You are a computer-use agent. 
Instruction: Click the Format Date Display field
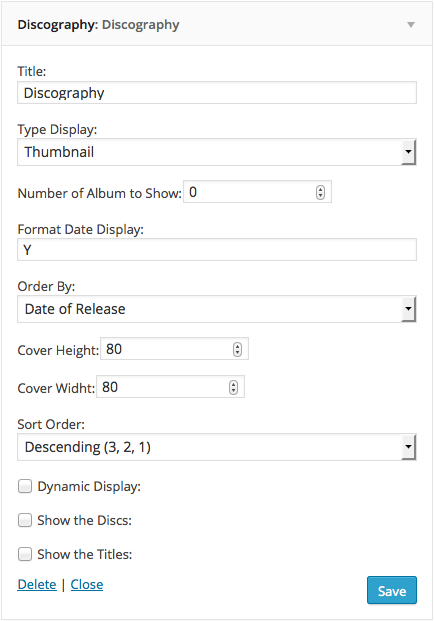[217, 250]
